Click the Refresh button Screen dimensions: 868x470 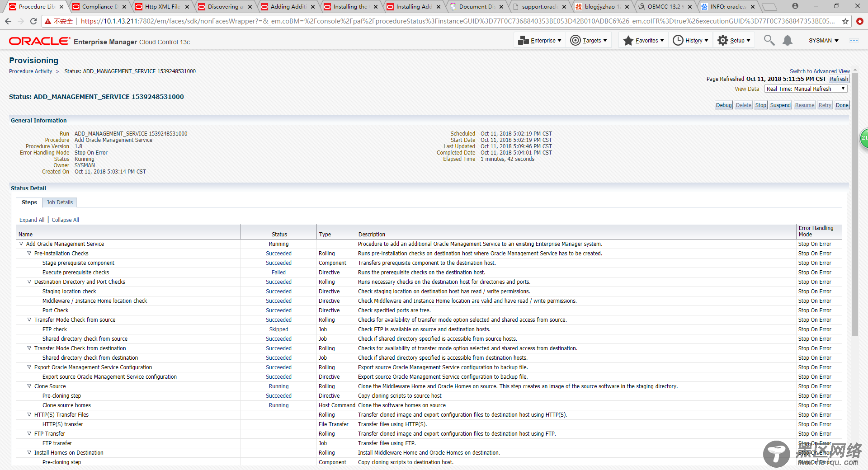(839, 79)
